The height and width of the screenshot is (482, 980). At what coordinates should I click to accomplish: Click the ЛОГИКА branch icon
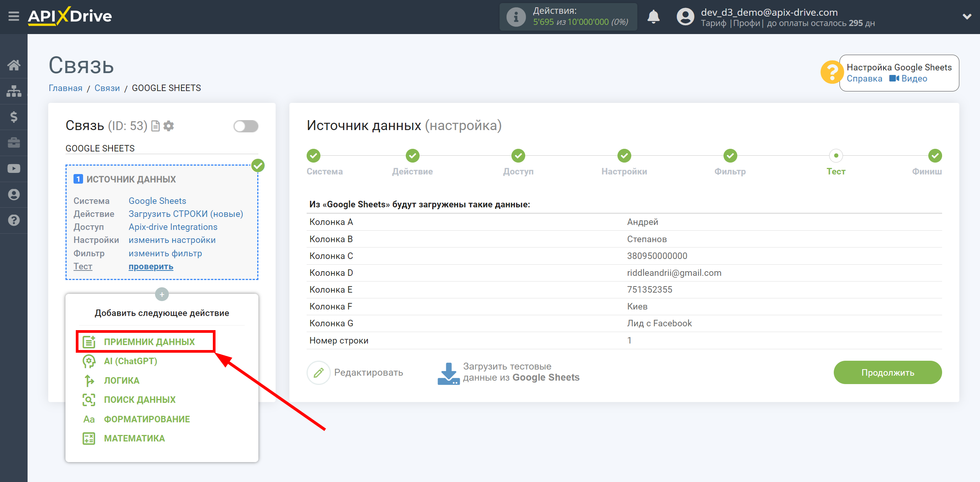89,381
